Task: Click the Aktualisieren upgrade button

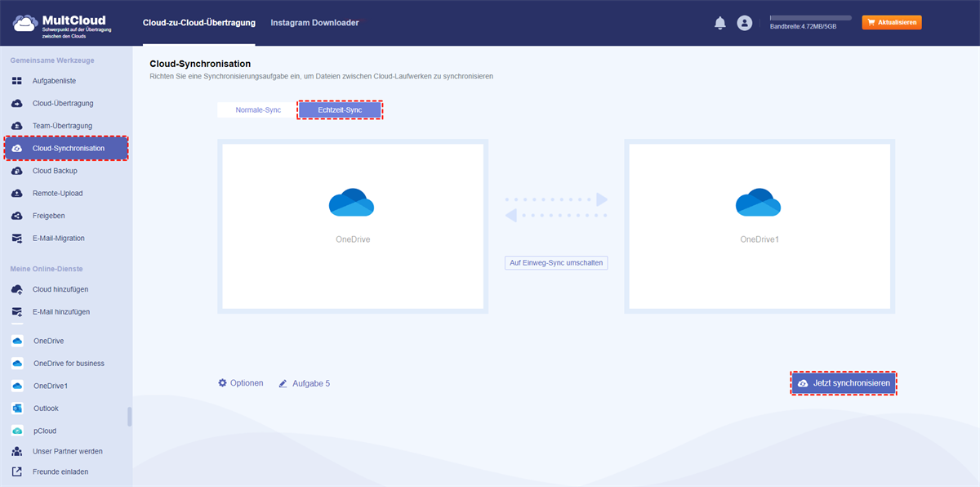Action: [892, 22]
